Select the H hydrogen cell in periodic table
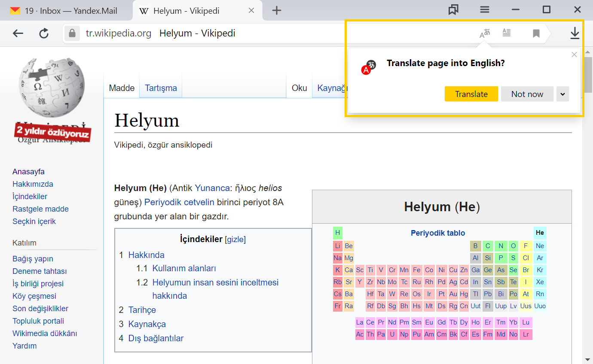Screen dimensions: 593x364 (x=338, y=233)
